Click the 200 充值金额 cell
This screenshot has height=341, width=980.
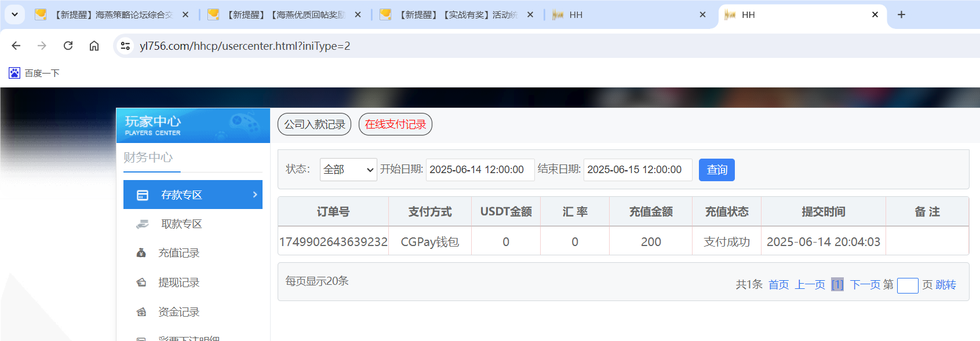click(651, 241)
